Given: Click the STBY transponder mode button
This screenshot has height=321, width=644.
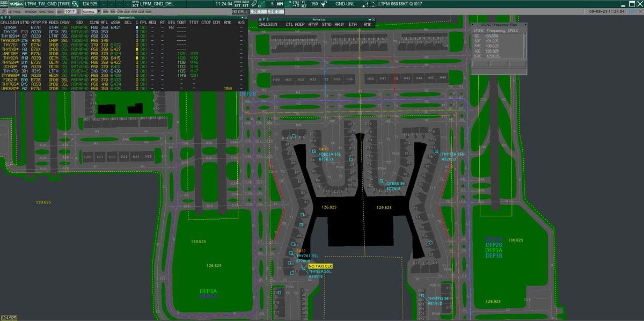Looking at the screenshot, I should (297, 3).
